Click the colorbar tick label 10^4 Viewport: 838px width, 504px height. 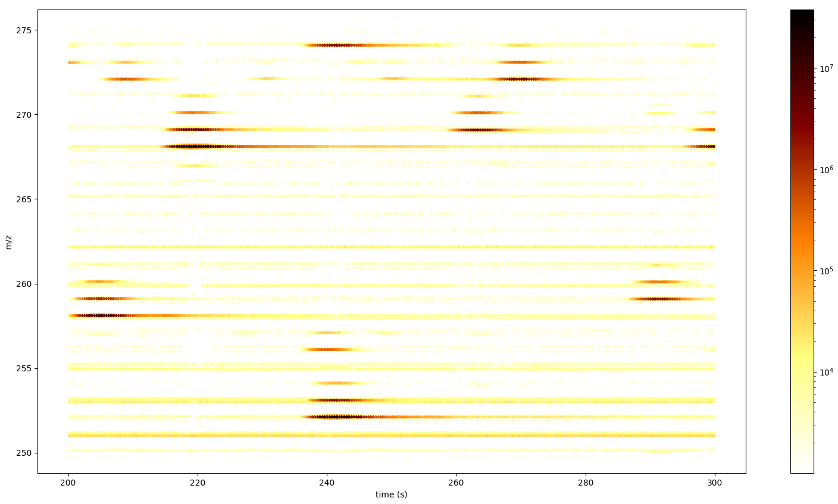[827, 372]
